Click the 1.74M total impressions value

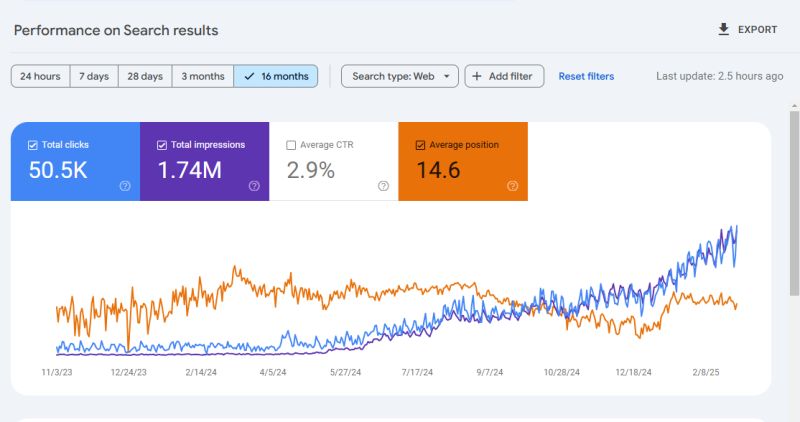tap(190, 170)
